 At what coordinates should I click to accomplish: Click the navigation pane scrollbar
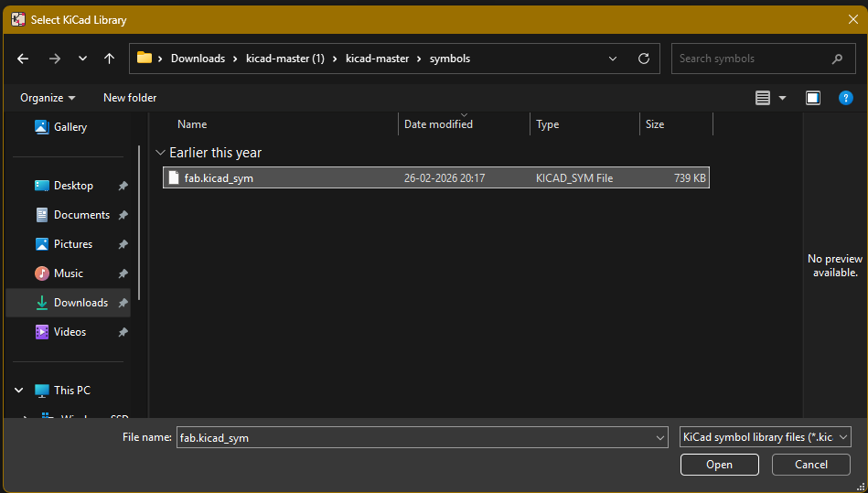(x=138, y=222)
